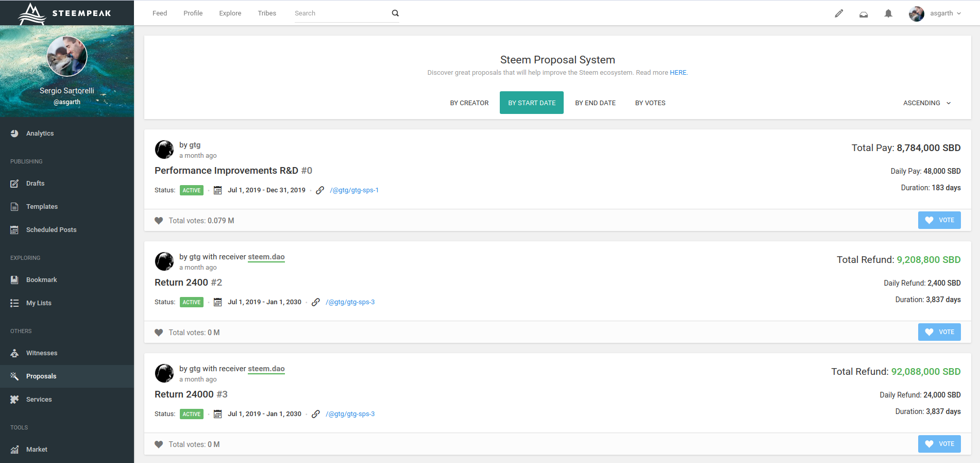This screenshot has height=463, width=980.
Task: Open the Tribes menu item
Action: coord(267,13)
